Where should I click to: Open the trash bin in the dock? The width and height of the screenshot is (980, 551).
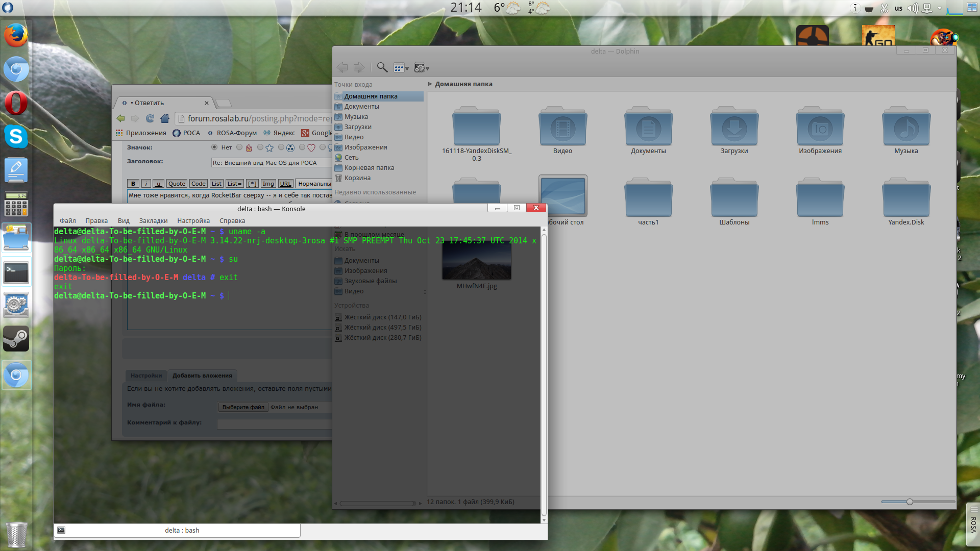16,534
